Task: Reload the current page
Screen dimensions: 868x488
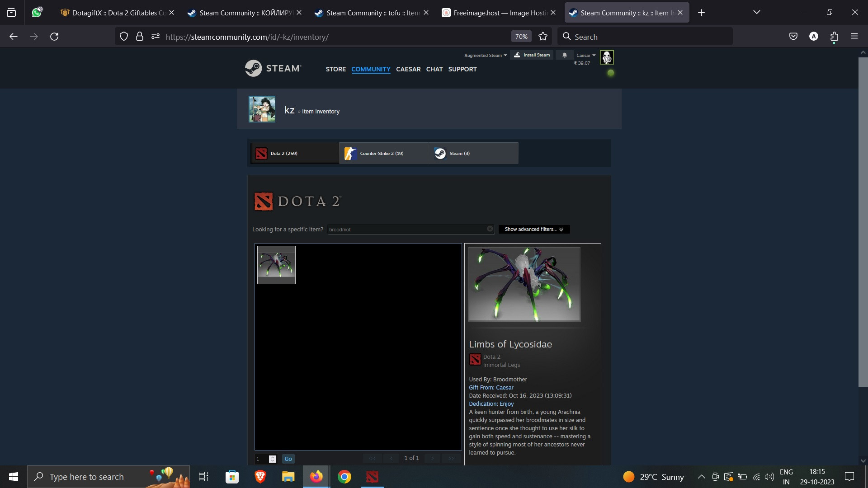Action: pos(54,37)
